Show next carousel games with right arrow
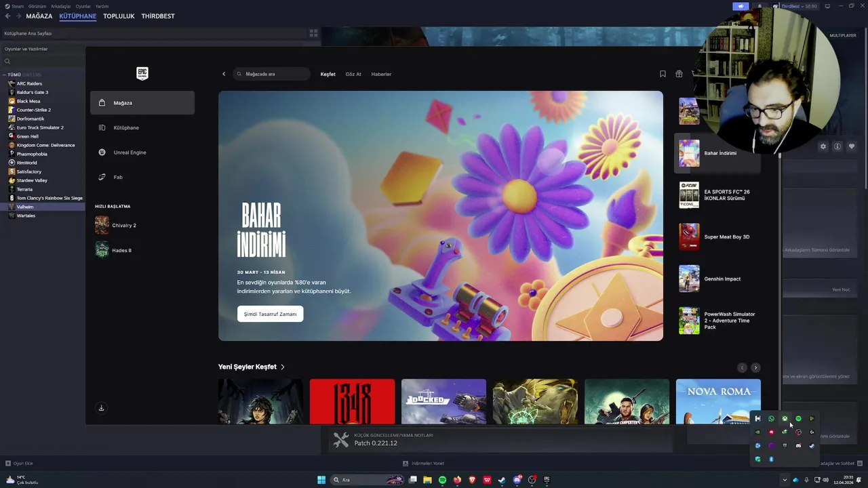868x488 pixels. pos(755,367)
